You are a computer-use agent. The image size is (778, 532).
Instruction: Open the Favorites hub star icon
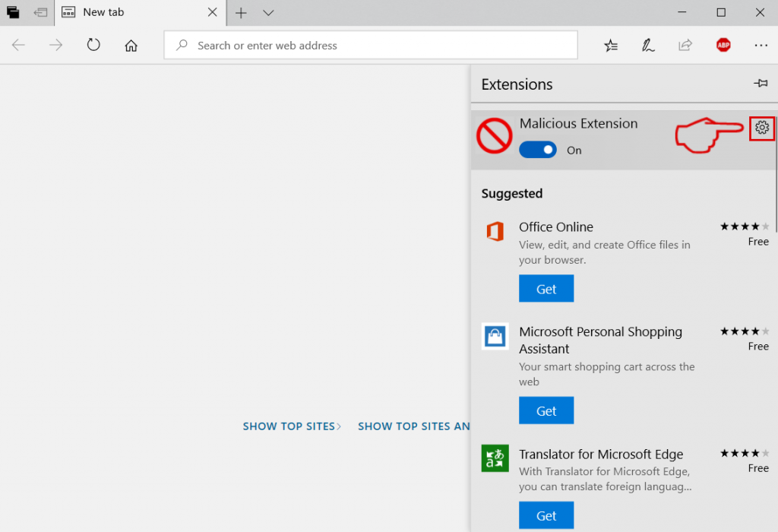click(x=611, y=46)
